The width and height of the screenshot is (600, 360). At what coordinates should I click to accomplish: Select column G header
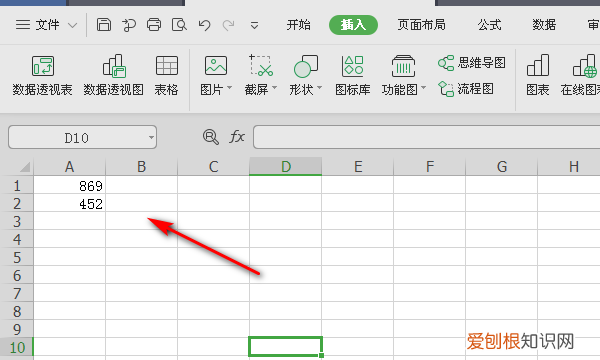tap(502, 167)
